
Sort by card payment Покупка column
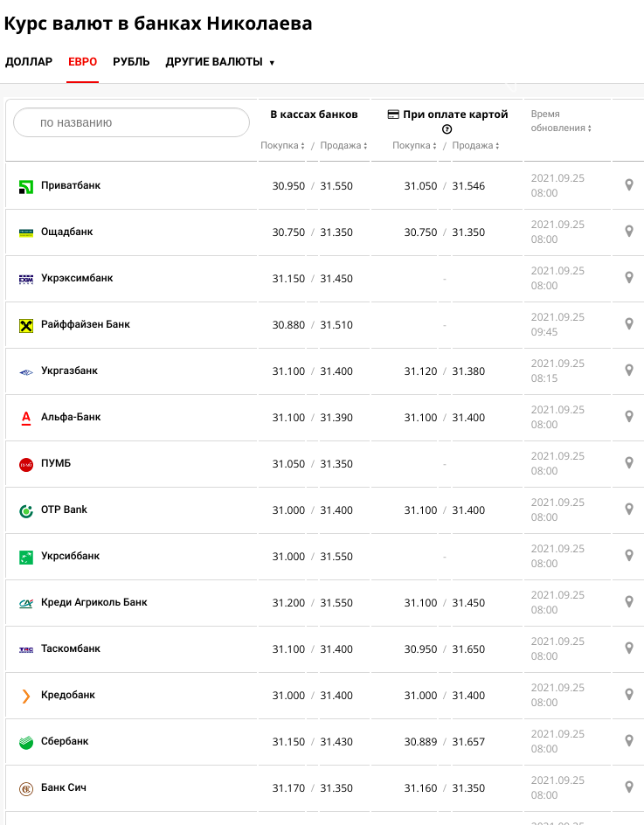[414, 145]
